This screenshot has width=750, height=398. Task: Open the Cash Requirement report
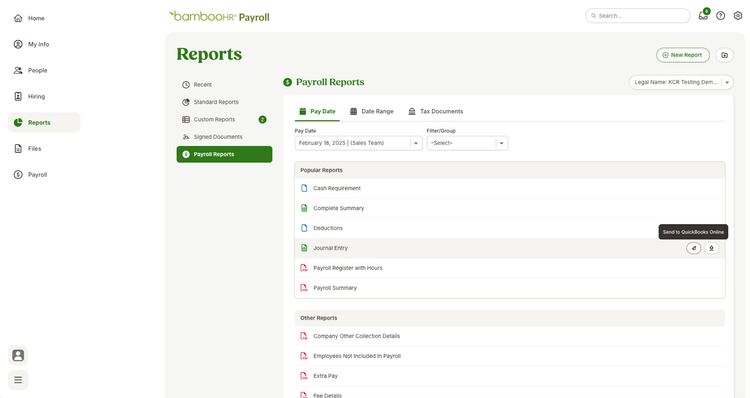point(337,188)
